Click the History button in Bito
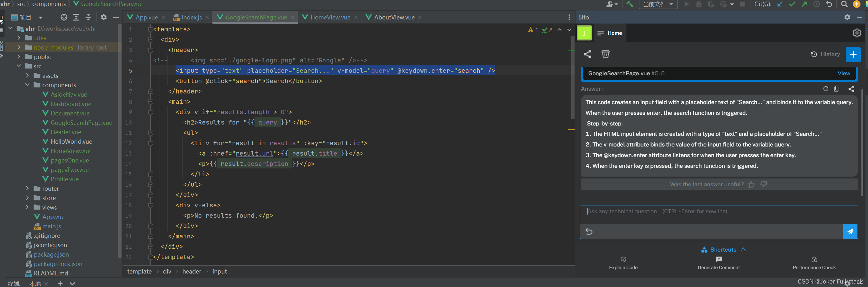The image size is (868, 287). click(x=825, y=54)
